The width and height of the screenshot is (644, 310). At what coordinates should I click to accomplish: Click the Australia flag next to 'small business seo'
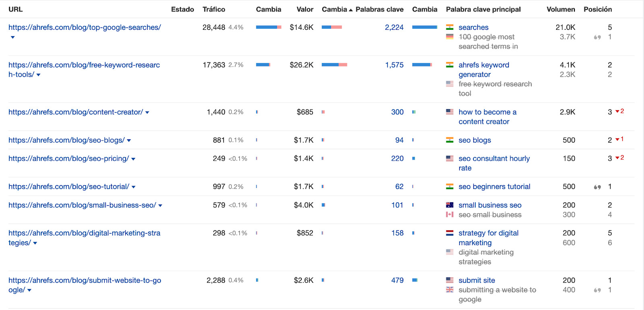tap(450, 205)
